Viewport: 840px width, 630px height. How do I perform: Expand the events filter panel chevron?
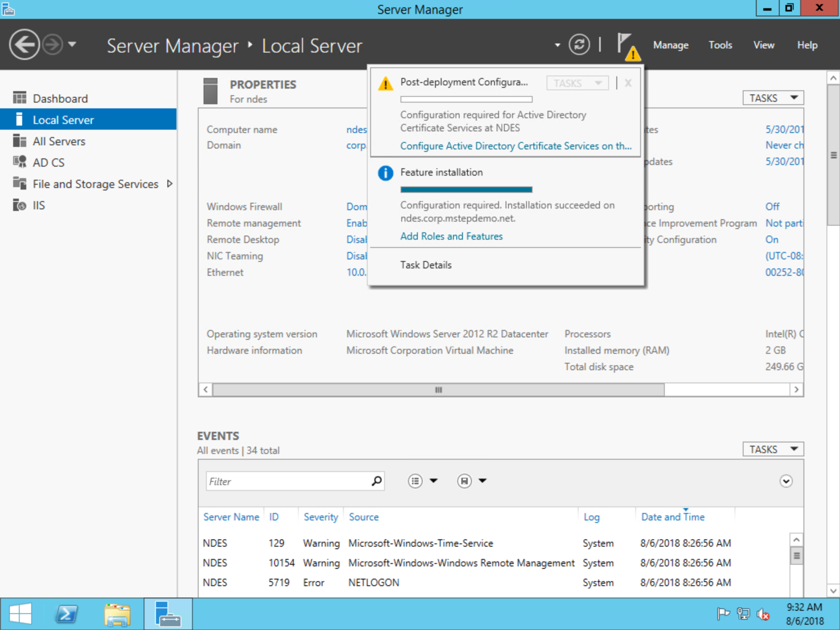(786, 481)
